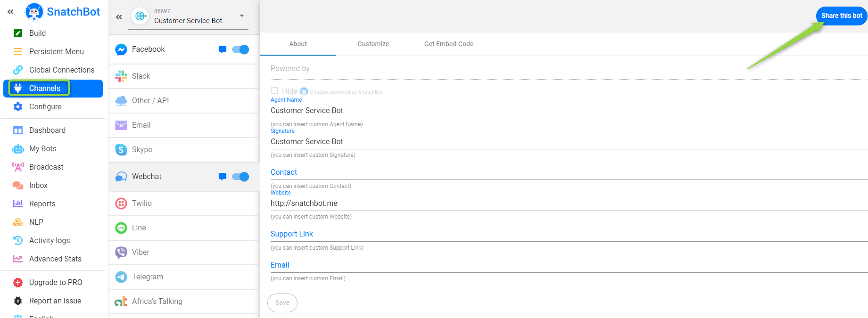
Task: Click the Broadcast antenna icon
Action: click(x=18, y=167)
